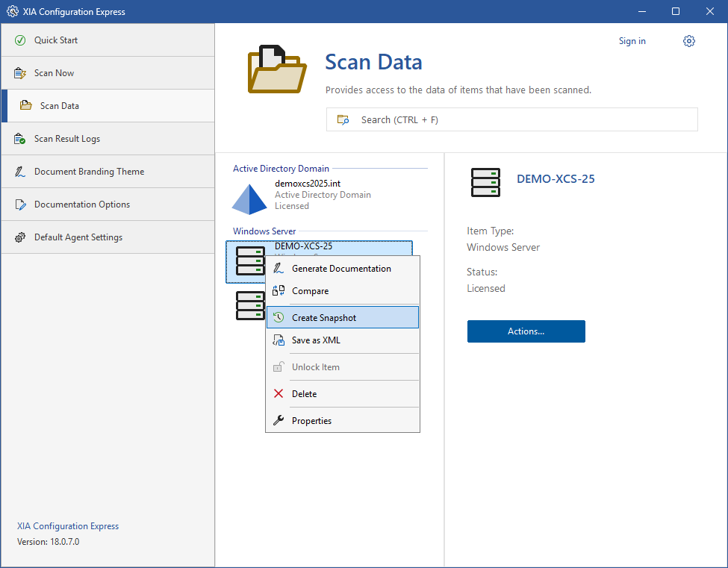Click the Documentation Options icon
The height and width of the screenshot is (568, 728).
[x=20, y=205]
